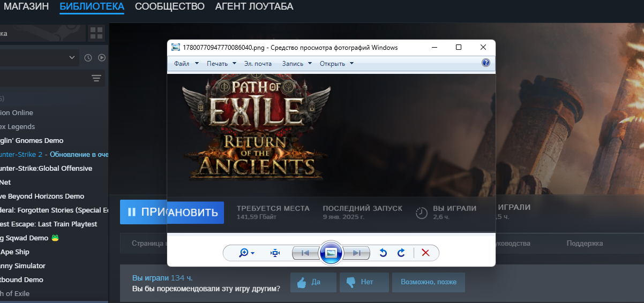Select Forgotten Stories (Special Edition) game entry
The width and height of the screenshot is (644, 303).
pos(54,210)
